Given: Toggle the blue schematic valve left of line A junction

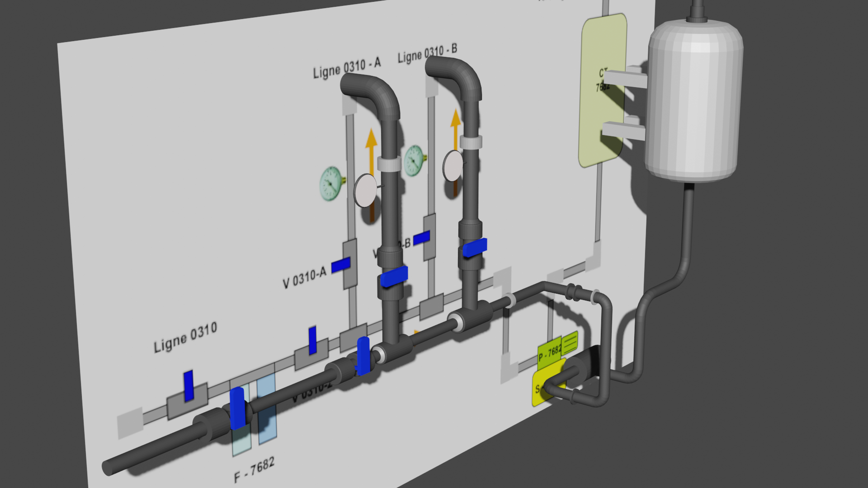Looking at the screenshot, I should point(312,340).
